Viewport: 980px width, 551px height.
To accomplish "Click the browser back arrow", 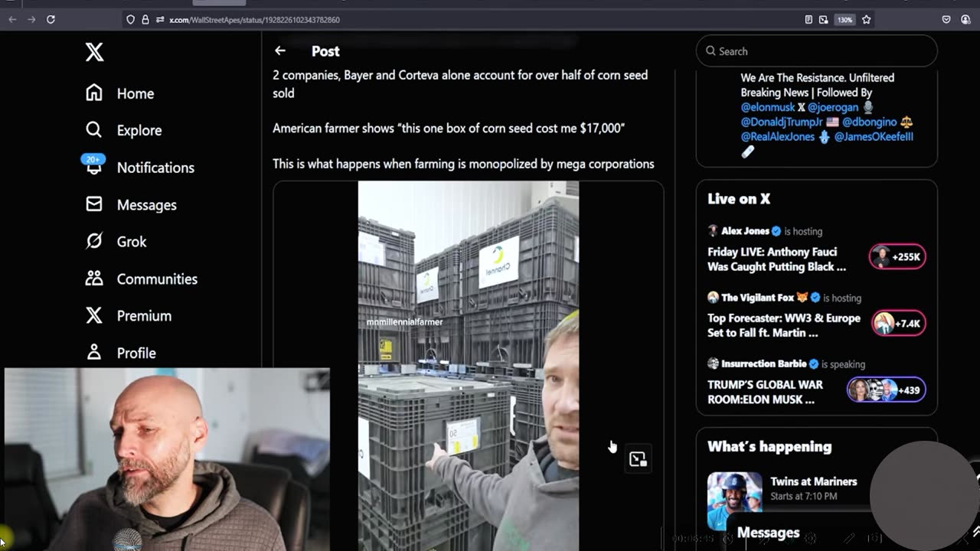I will point(12,19).
